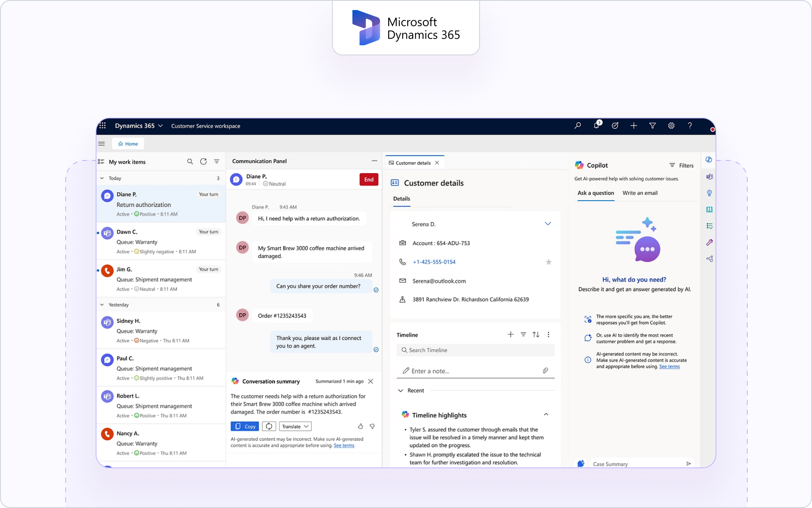Screen dimensions: 812x508
Task: Copy the conversation summary
Action: pyautogui.click(x=245, y=426)
